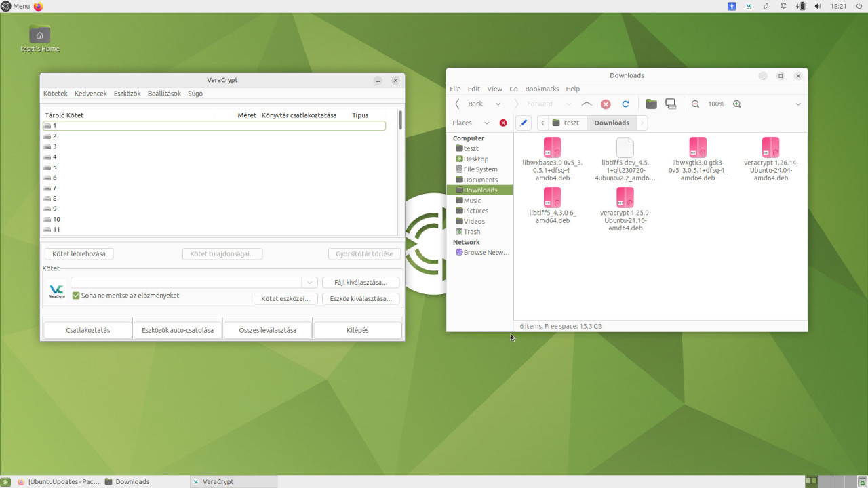Open the Eszközök menu
868x488 pixels.
point(127,94)
